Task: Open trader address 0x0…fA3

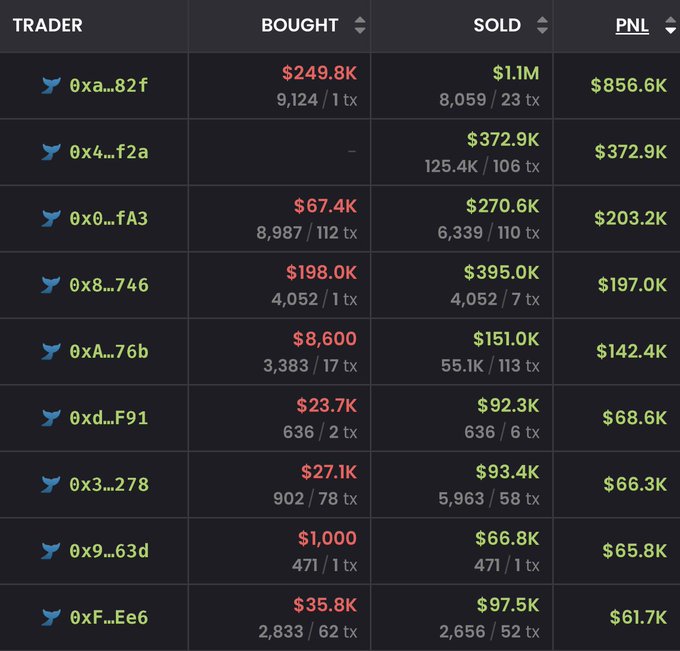Action: [x=109, y=219]
